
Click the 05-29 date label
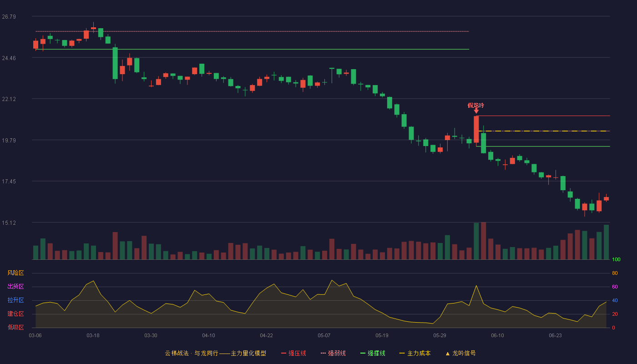click(x=440, y=335)
